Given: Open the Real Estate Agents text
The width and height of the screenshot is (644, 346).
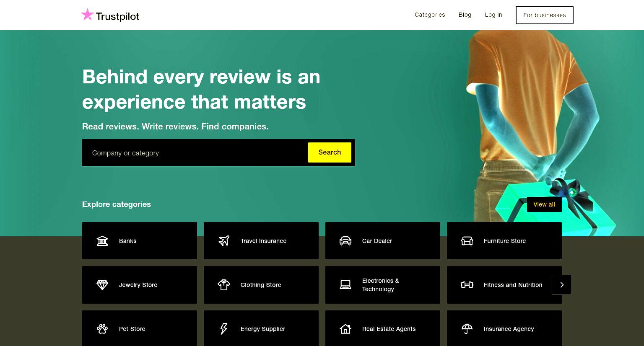Looking at the screenshot, I should click(x=389, y=329).
